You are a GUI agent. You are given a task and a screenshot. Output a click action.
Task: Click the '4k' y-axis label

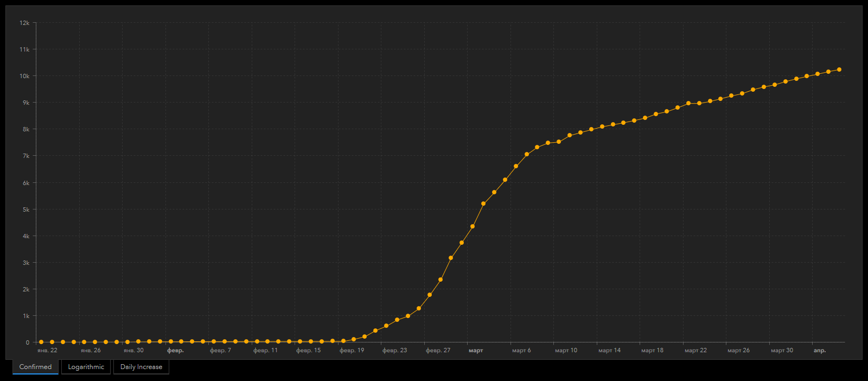(26, 236)
